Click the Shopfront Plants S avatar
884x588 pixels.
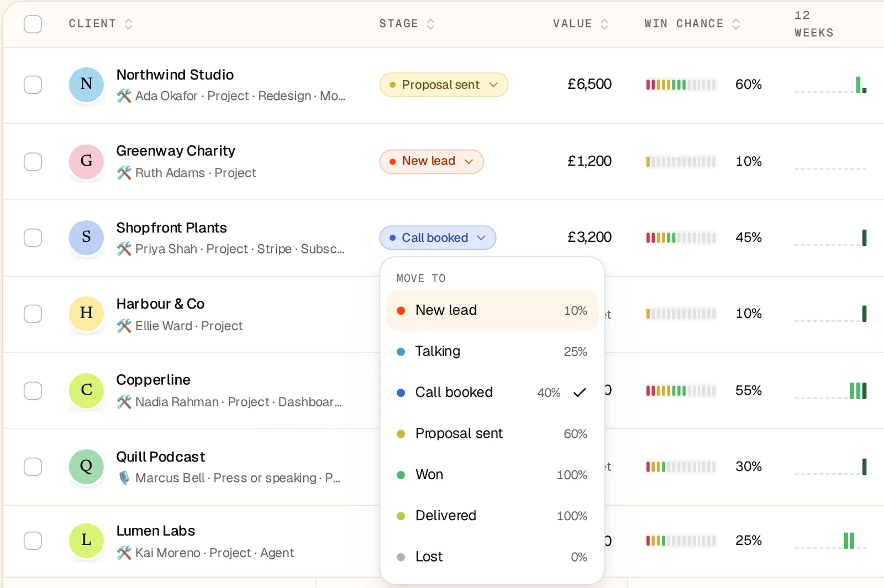86,237
